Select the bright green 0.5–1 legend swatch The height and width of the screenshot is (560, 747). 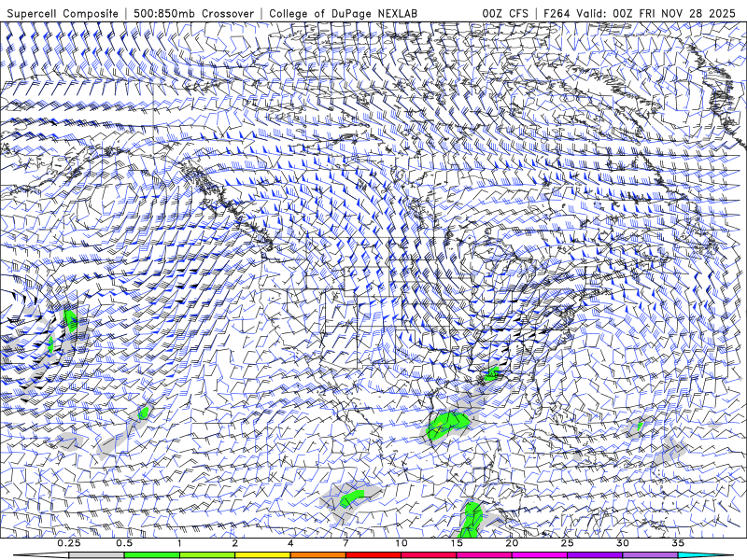[152, 555]
